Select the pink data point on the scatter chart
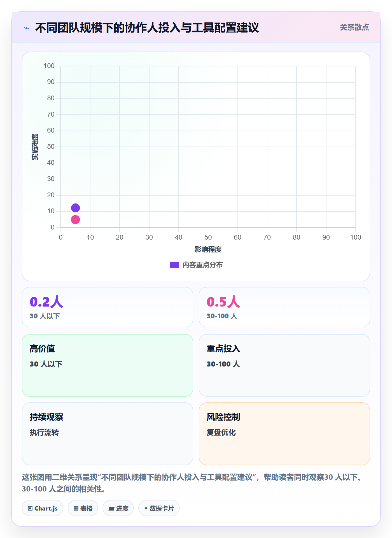Viewport: 392px width, 538px height. (75, 220)
